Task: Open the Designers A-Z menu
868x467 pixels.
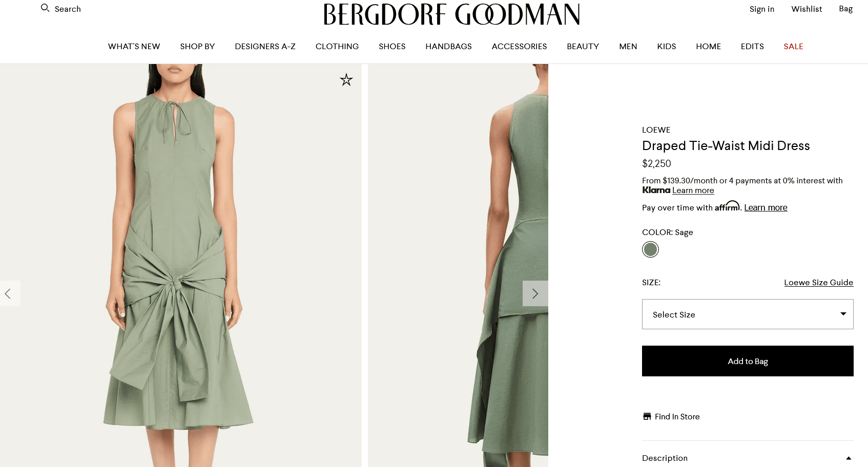Action: tap(265, 46)
